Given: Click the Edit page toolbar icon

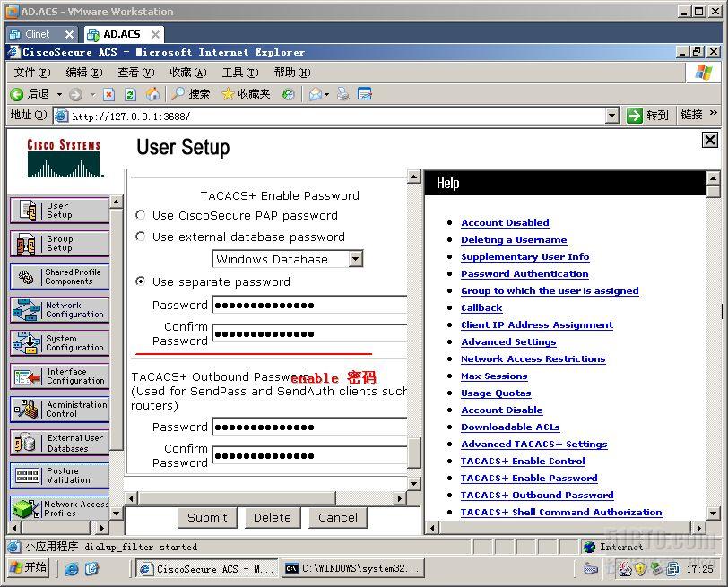Looking at the screenshot, I should pyautogui.click(x=365, y=94).
